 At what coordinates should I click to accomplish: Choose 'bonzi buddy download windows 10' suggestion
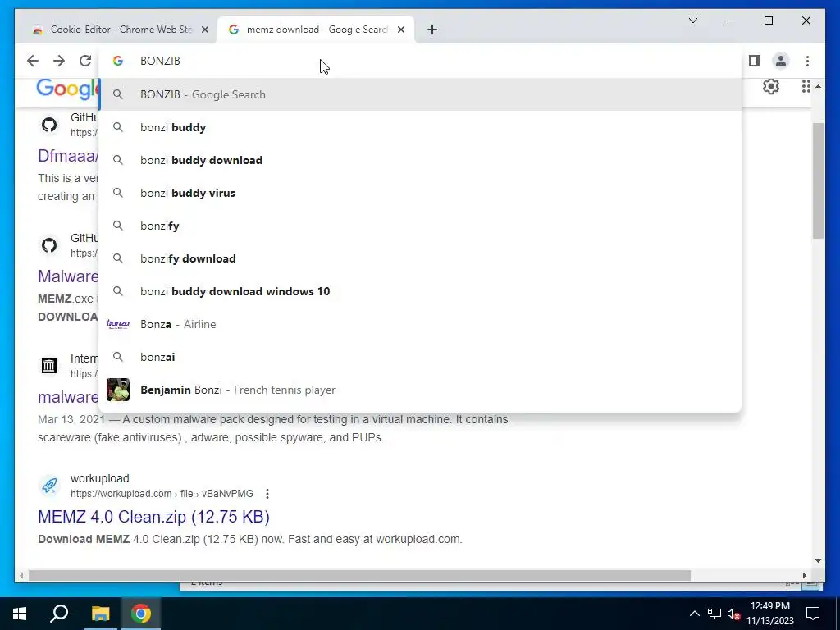tap(421, 291)
